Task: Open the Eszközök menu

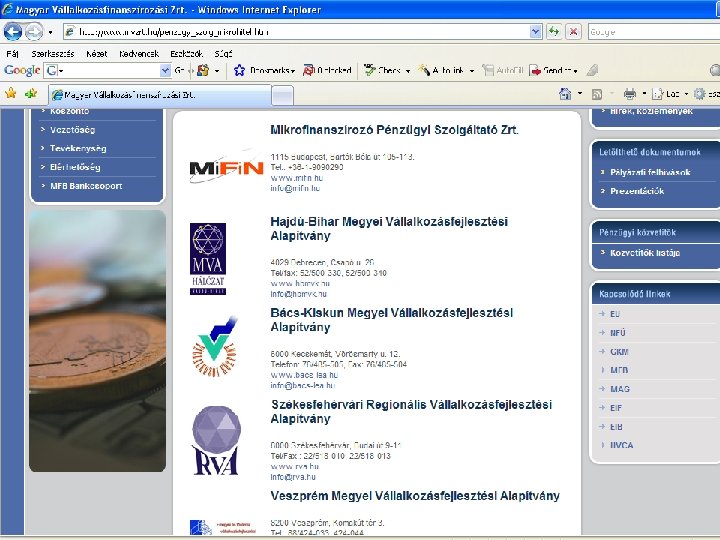Action: (x=186, y=54)
